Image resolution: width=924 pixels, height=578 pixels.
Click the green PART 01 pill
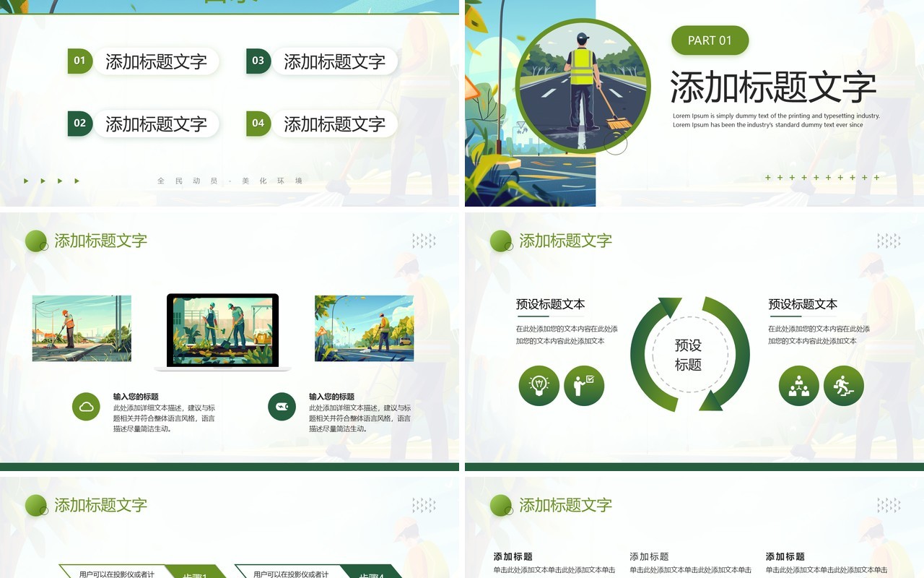point(710,40)
